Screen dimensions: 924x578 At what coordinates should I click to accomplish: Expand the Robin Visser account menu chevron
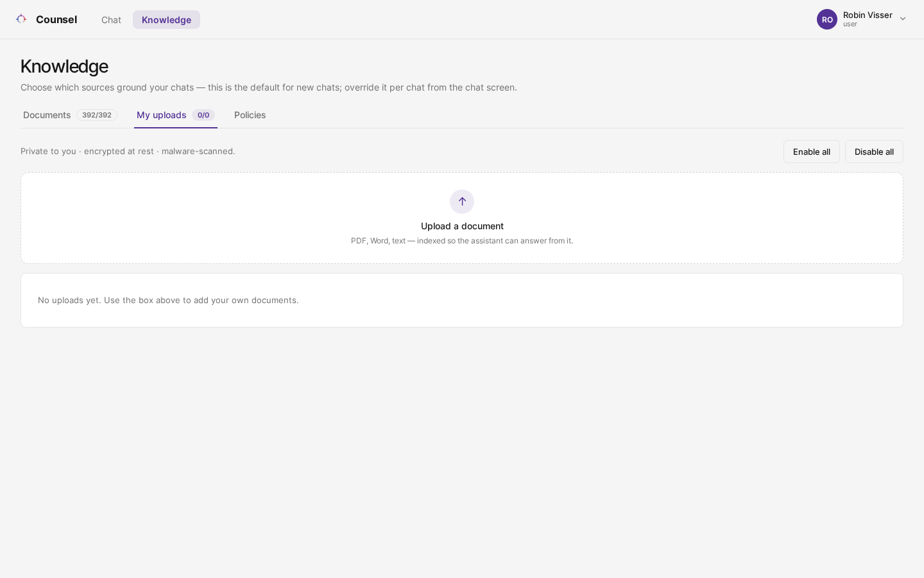pyautogui.click(x=903, y=19)
